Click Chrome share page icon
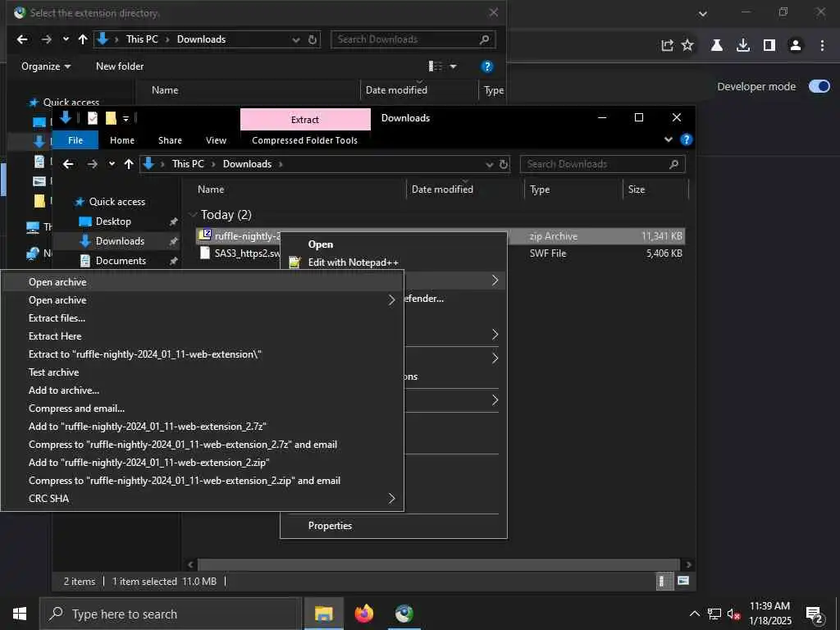Screen dimensions: 840x630 [x=667, y=46]
